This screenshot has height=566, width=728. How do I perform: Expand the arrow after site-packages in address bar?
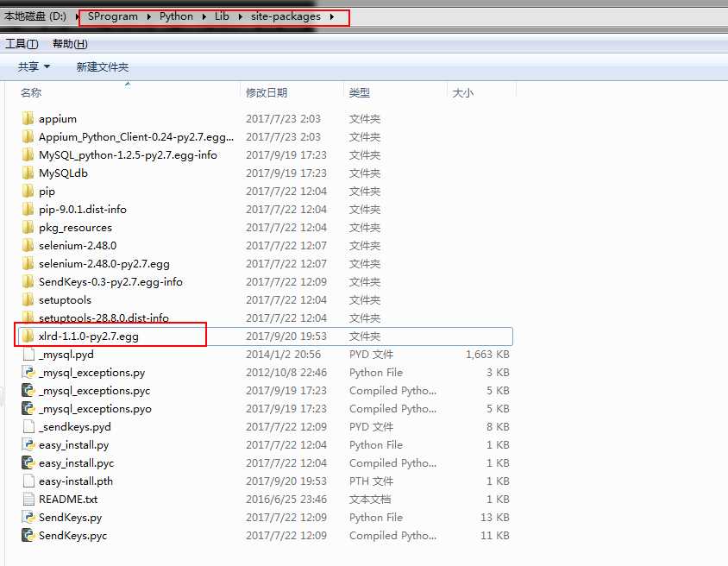(332, 16)
